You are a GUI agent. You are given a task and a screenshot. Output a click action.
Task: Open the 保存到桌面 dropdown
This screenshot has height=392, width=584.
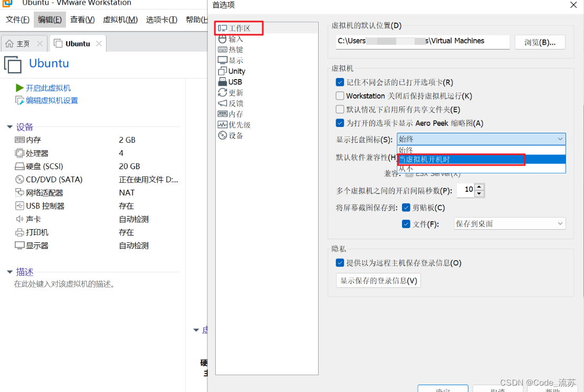pyautogui.click(x=510, y=224)
